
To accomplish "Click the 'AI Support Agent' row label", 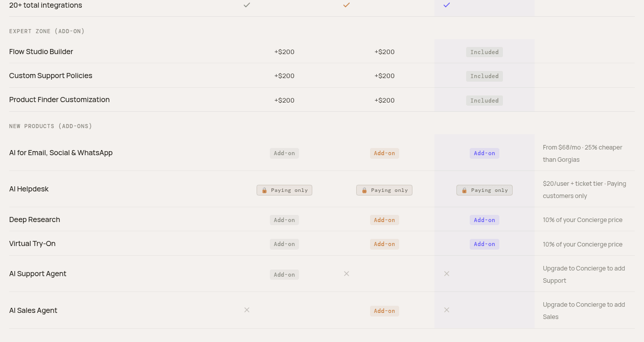I will click(38, 274).
